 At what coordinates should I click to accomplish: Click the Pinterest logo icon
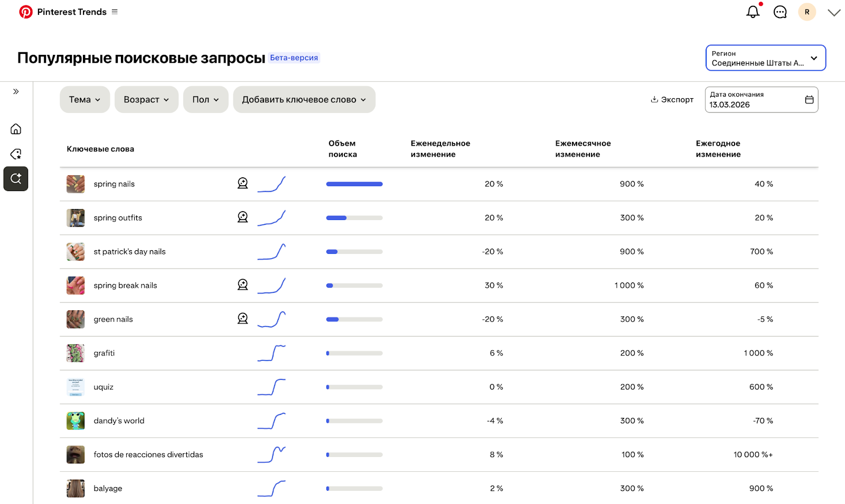[26, 12]
